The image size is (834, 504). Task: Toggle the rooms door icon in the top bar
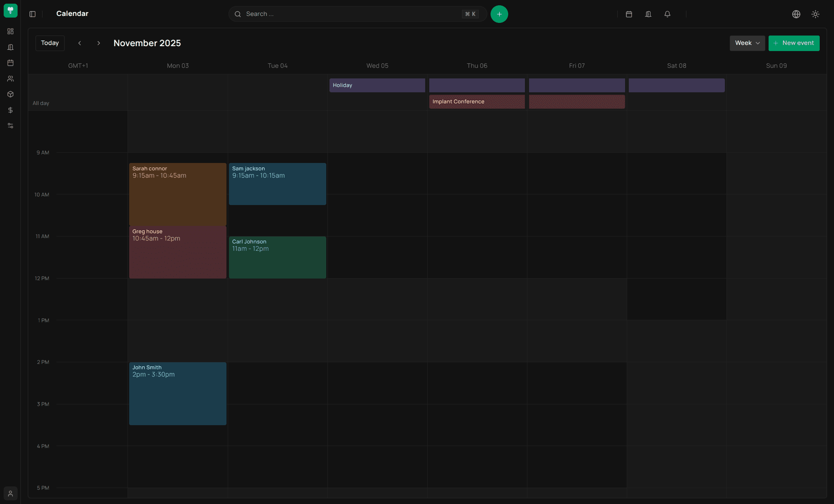[648, 14]
